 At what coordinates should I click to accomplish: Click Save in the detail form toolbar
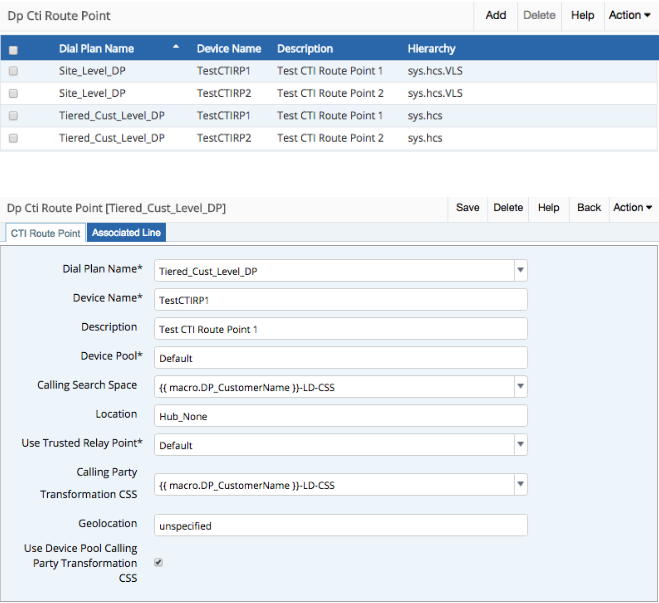pos(468,208)
